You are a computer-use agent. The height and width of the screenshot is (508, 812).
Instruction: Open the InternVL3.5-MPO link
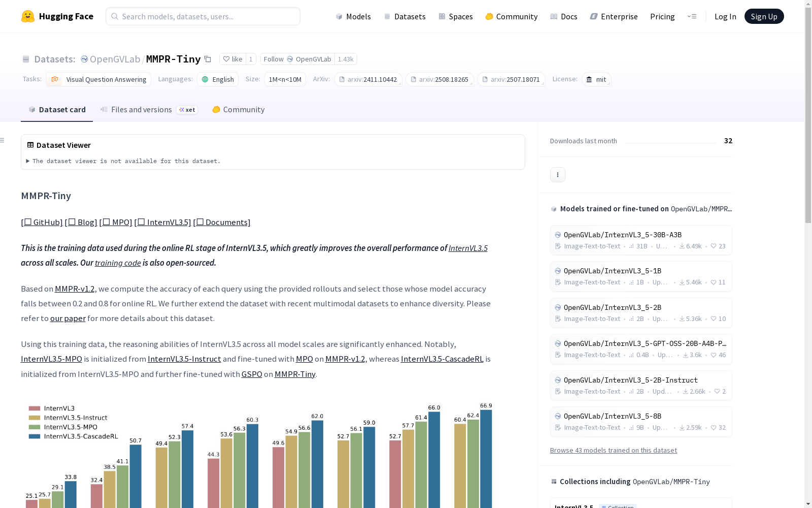[51, 359]
